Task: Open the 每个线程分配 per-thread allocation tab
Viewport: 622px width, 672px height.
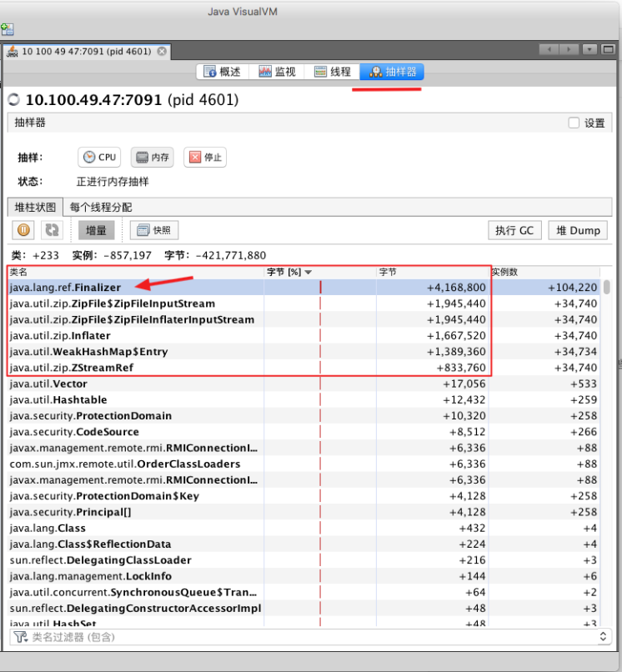Action: click(101, 208)
